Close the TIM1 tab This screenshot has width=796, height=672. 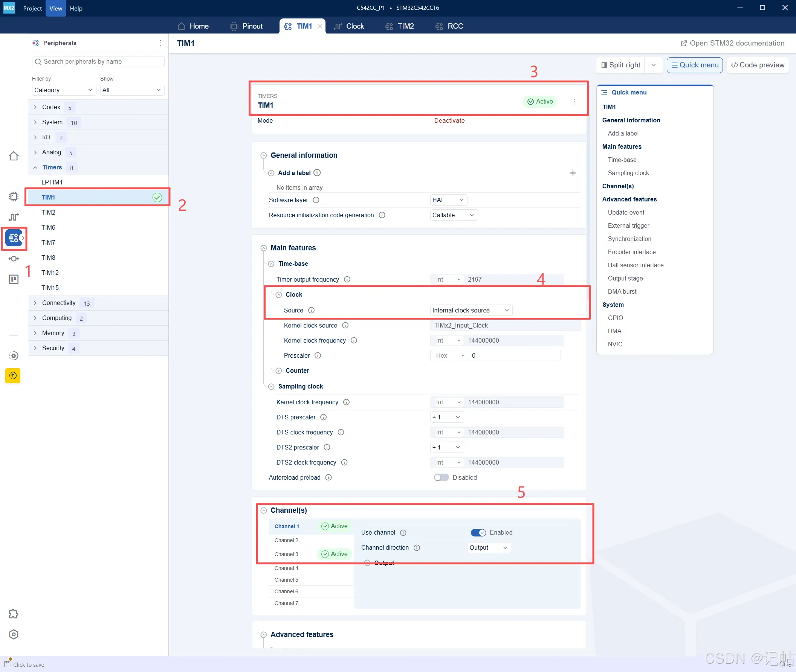(320, 26)
